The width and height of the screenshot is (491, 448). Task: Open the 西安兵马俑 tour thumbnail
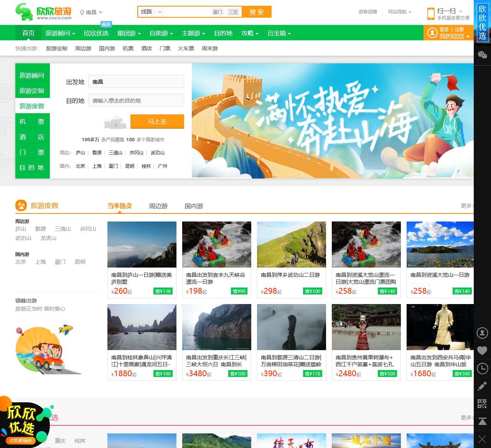pyautogui.click(x=440, y=327)
